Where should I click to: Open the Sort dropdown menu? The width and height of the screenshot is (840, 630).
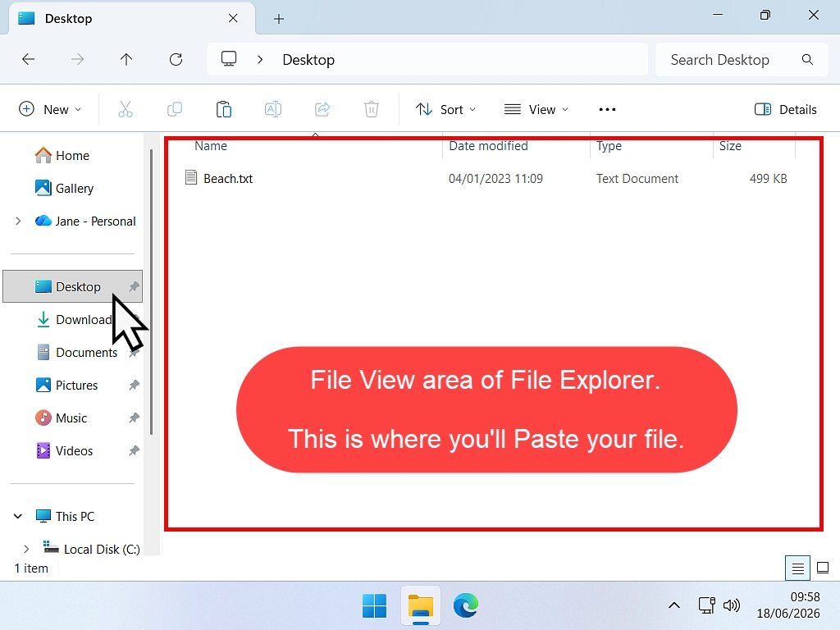coord(445,109)
